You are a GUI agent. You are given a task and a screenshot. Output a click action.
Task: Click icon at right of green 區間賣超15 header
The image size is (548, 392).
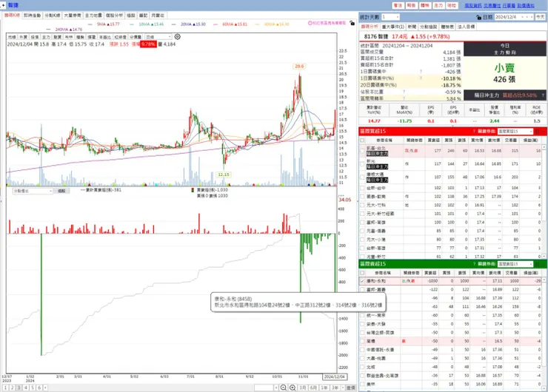[x=538, y=264]
